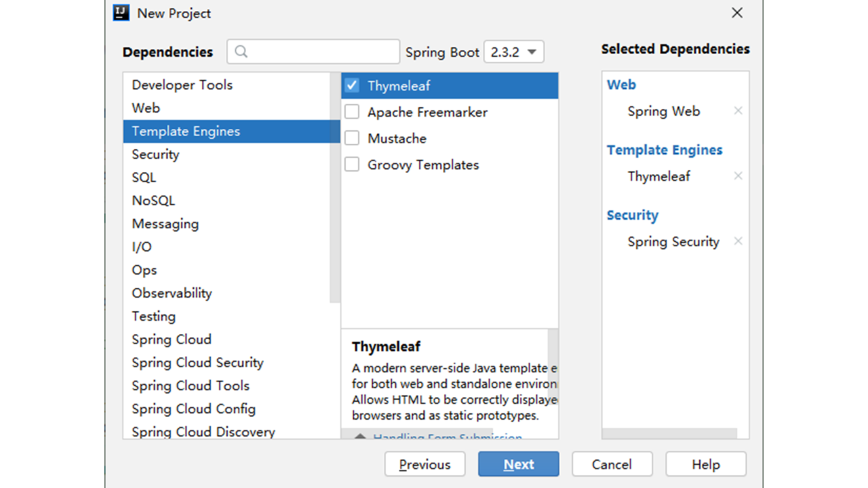The height and width of the screenshot is (488, 868).
Task: Close the New Project dialog
Action: [x=737, y=13]
